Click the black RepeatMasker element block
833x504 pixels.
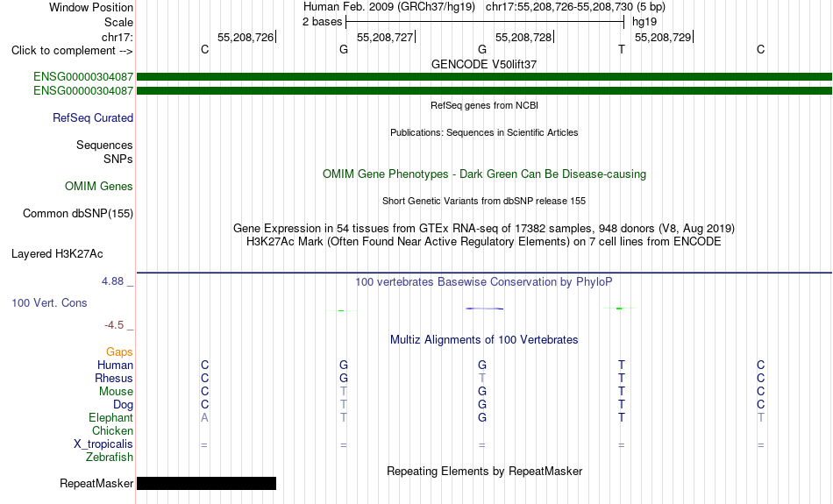pos(207,483)
